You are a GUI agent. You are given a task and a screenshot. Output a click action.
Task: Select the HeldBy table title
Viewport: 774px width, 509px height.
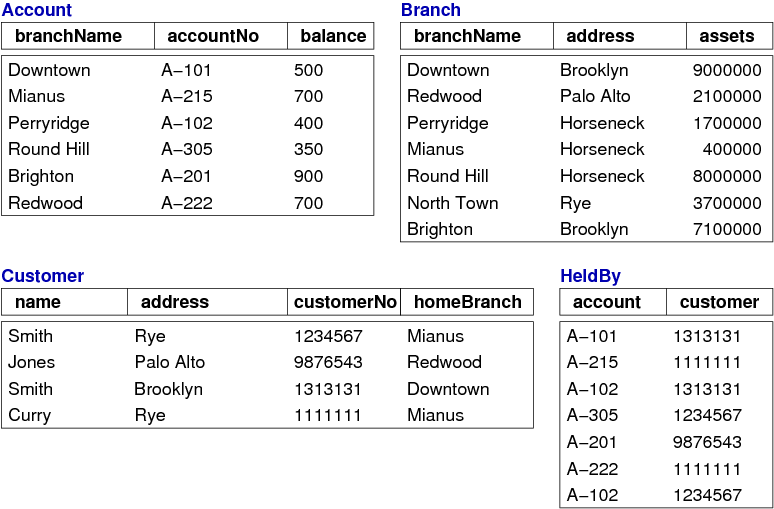(x=591, y=276)
